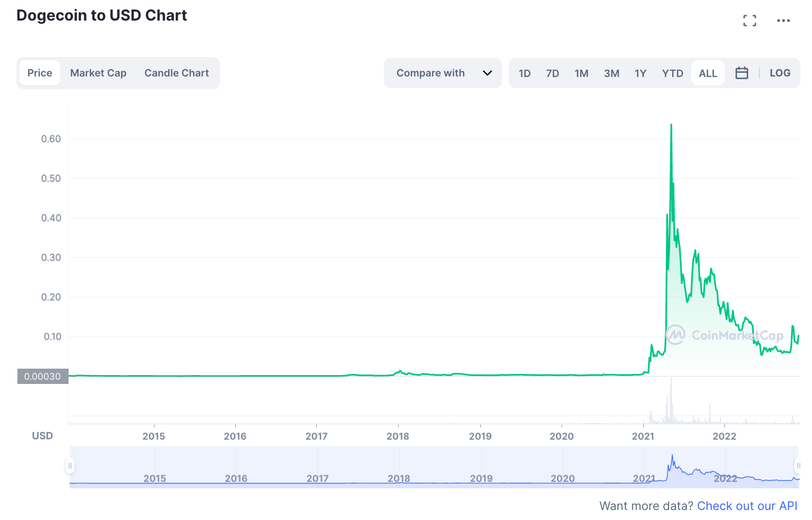Select the 1D time range
This screenshot has height=520, width=812.
[525, 73]
